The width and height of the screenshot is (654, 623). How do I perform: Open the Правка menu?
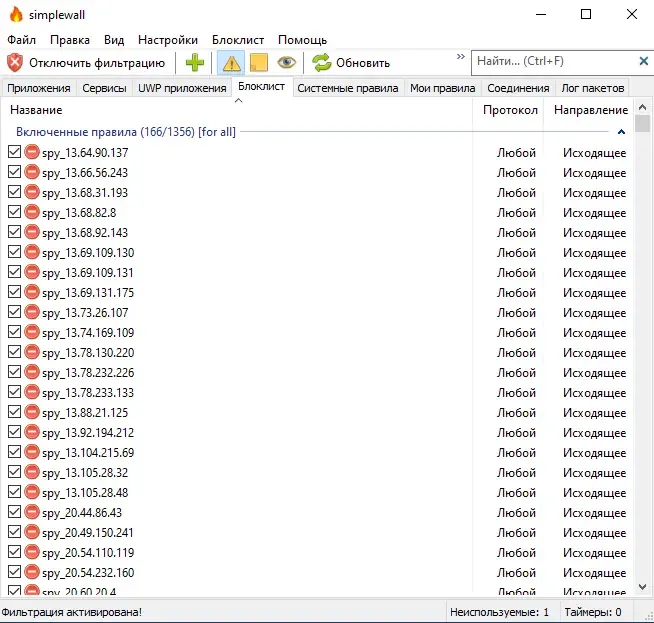[x=70, y=40]
